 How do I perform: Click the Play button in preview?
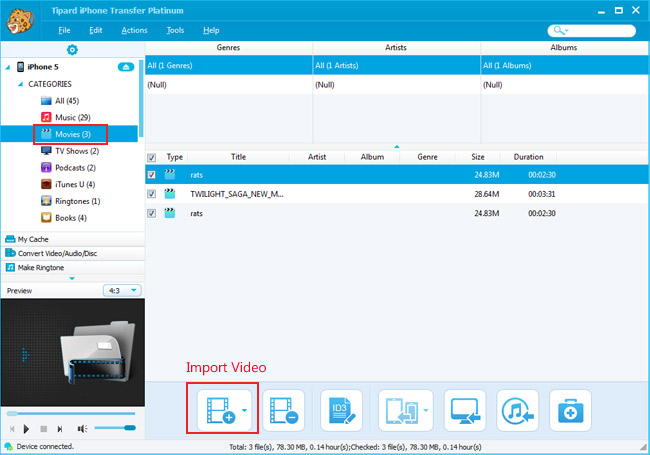coord(27,429)
